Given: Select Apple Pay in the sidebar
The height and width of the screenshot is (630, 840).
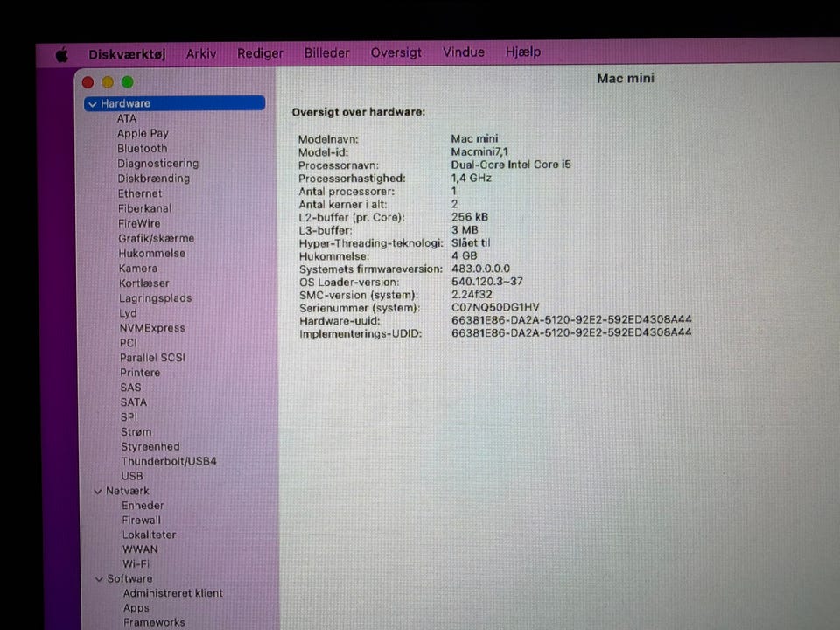Looking at the screenshot, I should click(143, 133).
